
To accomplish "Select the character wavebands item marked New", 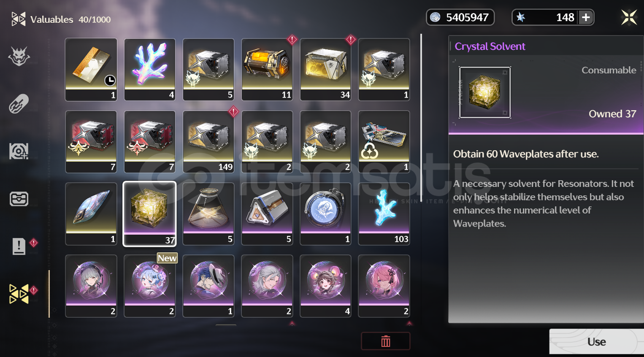I will coord(149,286).
